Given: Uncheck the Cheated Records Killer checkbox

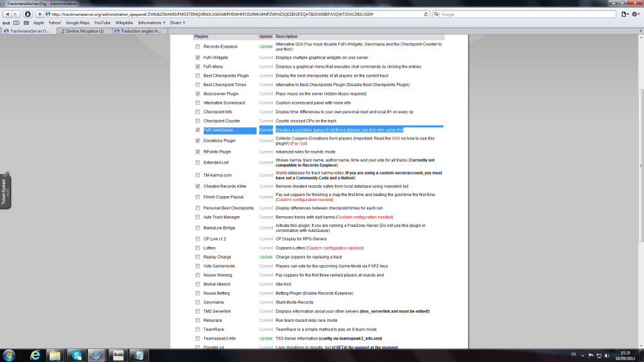Looking at the screenshot, I should pos(198,186).
